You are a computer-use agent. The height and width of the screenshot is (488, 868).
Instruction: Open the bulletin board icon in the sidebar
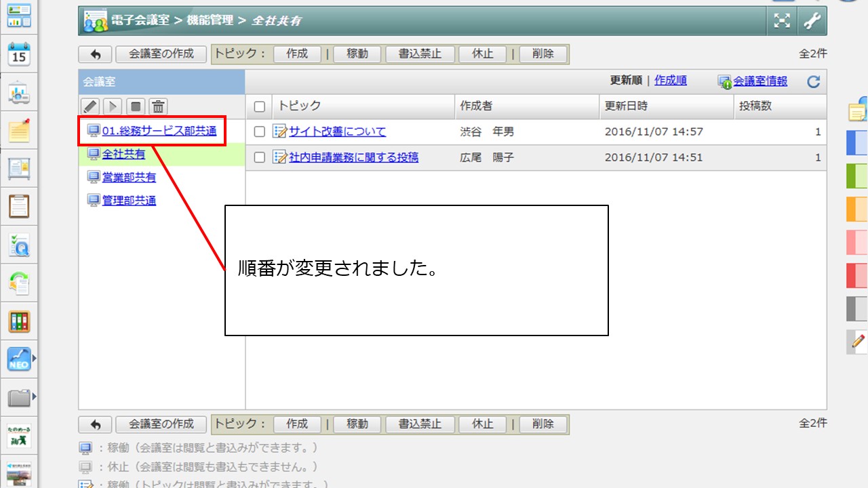19,168
